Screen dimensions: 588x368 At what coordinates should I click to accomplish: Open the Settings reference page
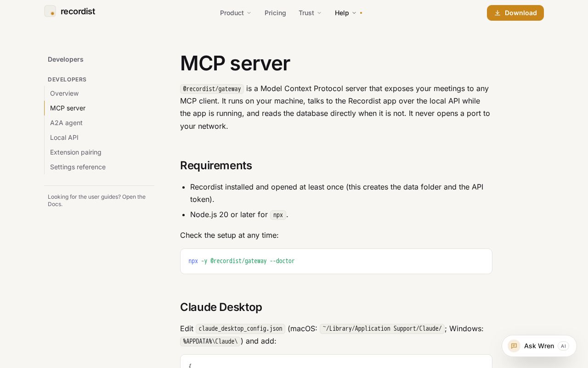click(x=78, y=167)
